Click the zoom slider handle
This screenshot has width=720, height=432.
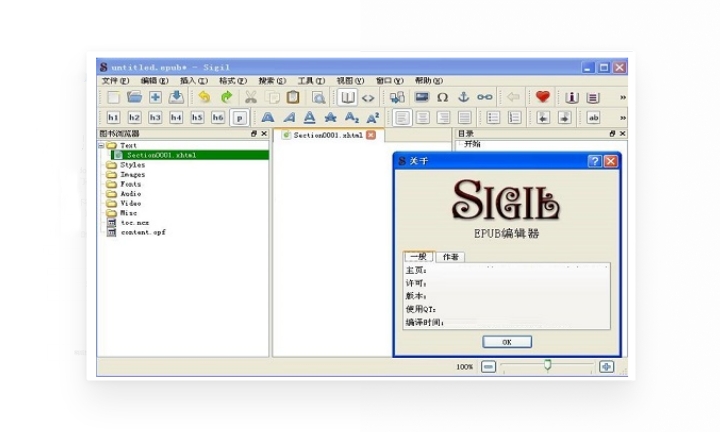pos(547,365)
